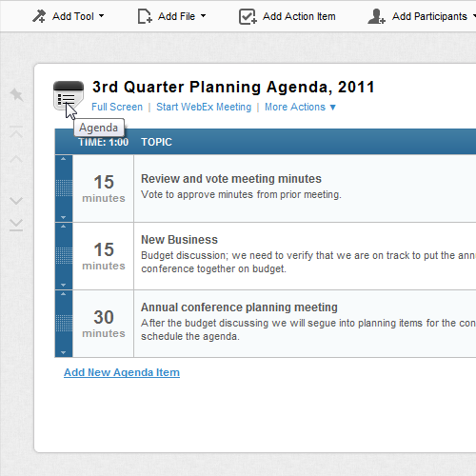Click Add New Agenda Item link

point(122,372)
